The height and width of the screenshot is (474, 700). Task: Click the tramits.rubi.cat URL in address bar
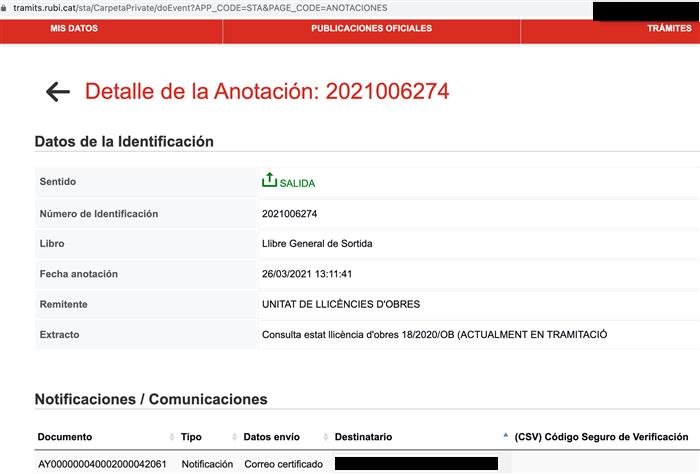(x=200, y=8)
